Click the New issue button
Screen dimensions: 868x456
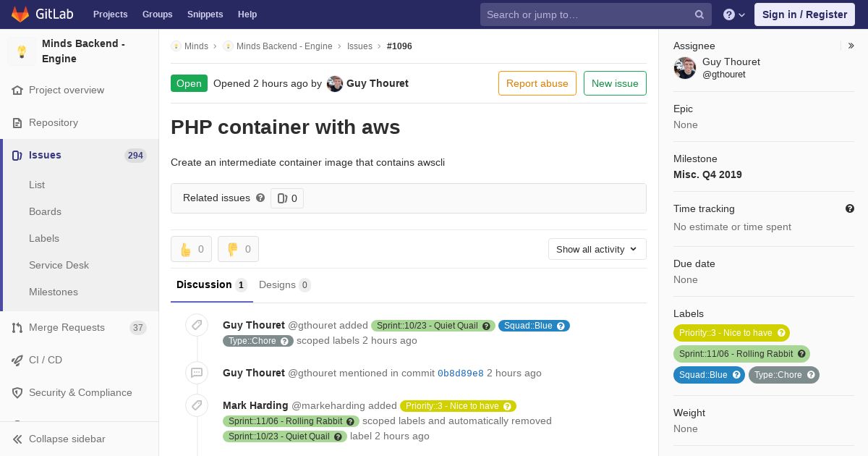point(615,83)
